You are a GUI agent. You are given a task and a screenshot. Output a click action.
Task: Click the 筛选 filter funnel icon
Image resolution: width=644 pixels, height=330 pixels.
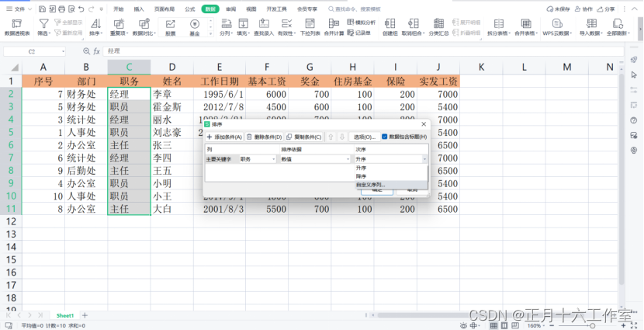point(43,23)
